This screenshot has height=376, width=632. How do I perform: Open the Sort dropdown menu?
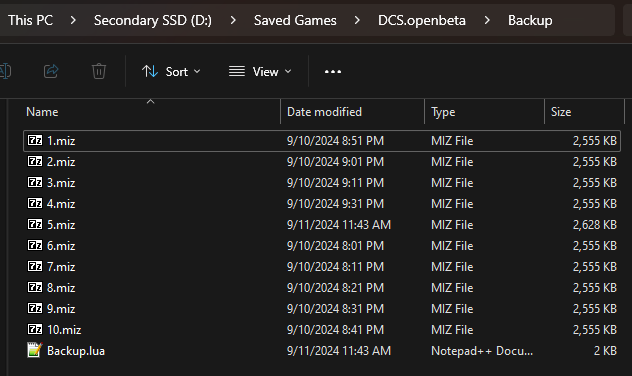point(171,72)
